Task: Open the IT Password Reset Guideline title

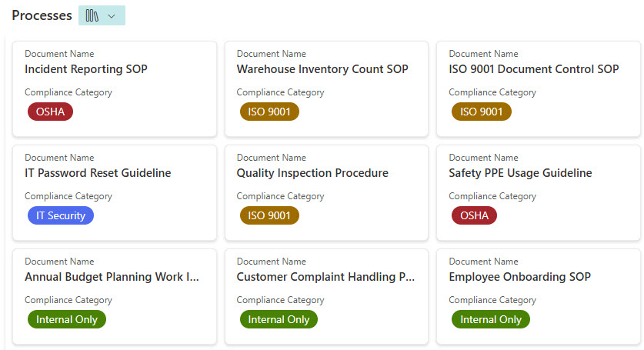Action: (98, 173)
